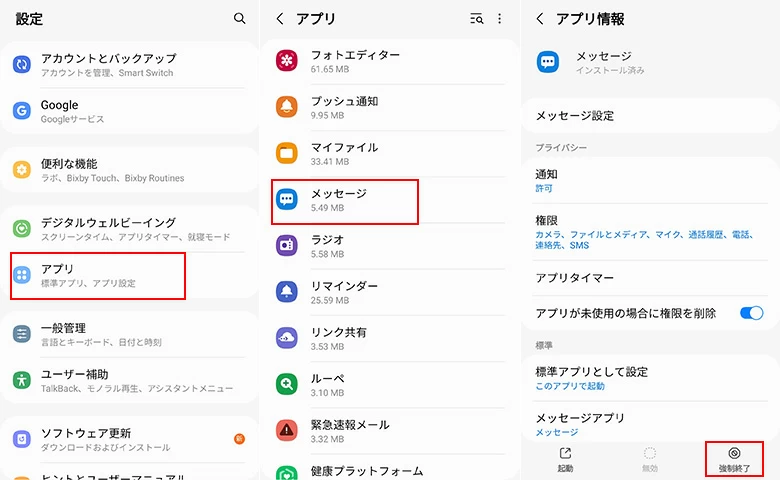Viewport: 780px width, 480px height.
Task: Select リンク共有 3.53 MB
Action: (390, 338)
